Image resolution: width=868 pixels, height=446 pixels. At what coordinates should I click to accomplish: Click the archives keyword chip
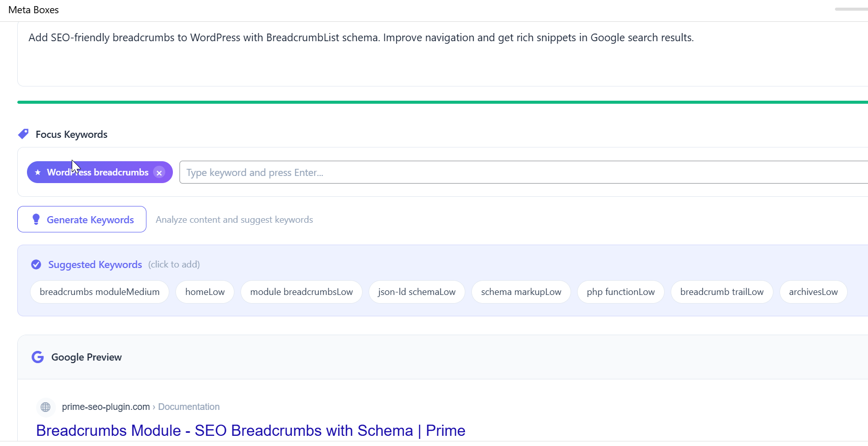click(813, 291)
